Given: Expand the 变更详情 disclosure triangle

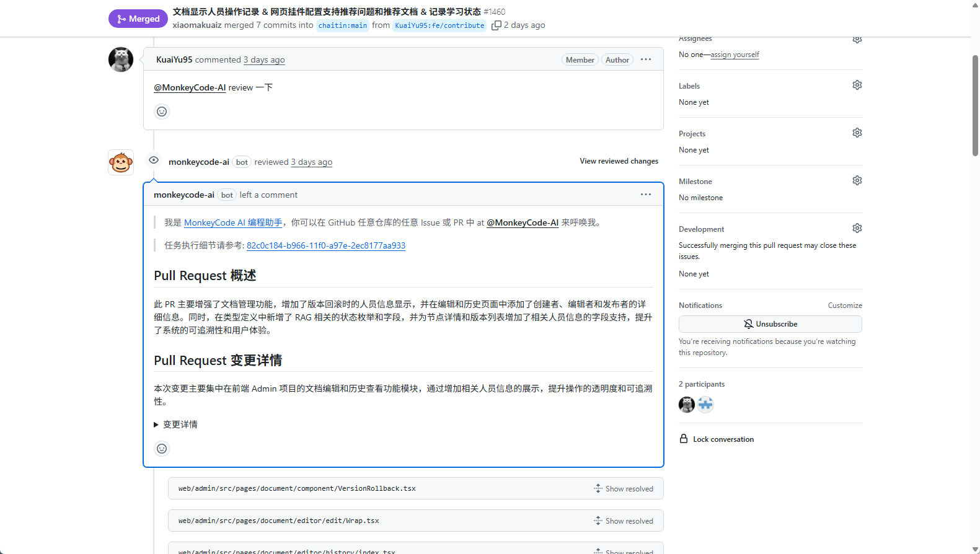Looking at the screenshot, I should coord(156,424).
